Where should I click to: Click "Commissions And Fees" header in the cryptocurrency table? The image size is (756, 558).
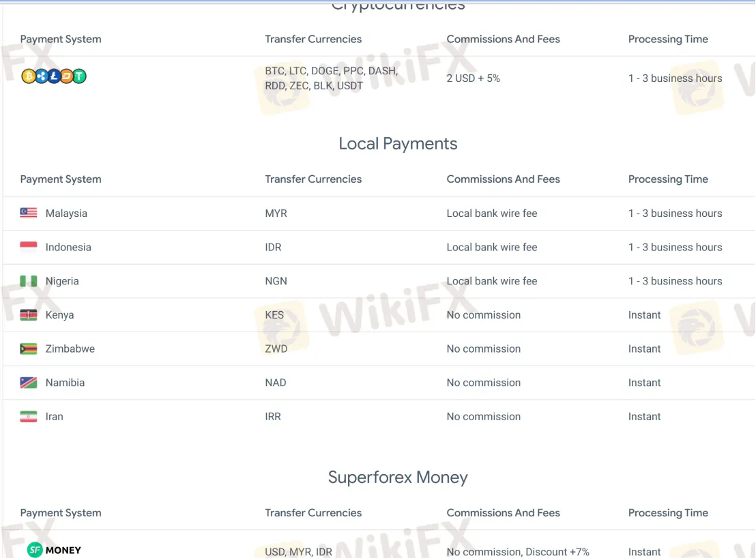tap(504, 39)
